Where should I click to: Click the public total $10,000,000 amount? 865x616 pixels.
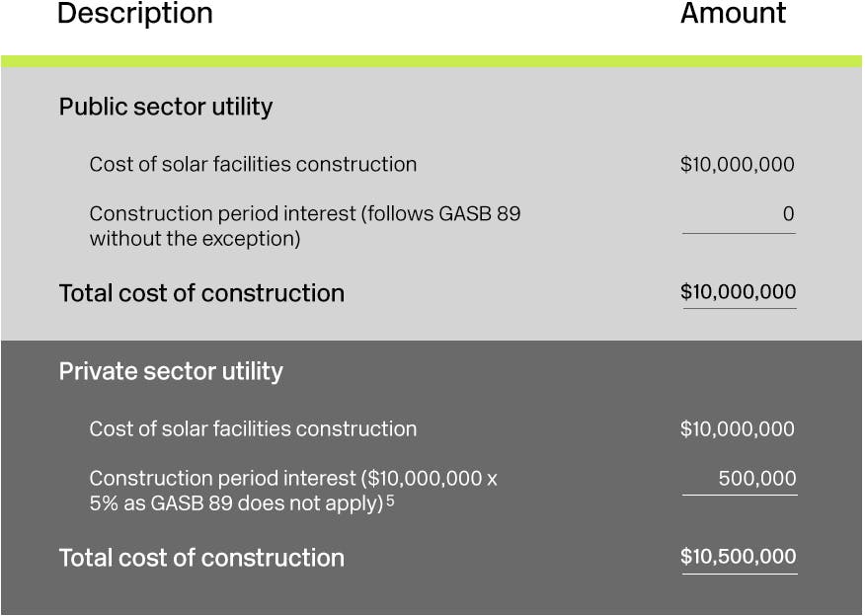[x=739, y=292]
